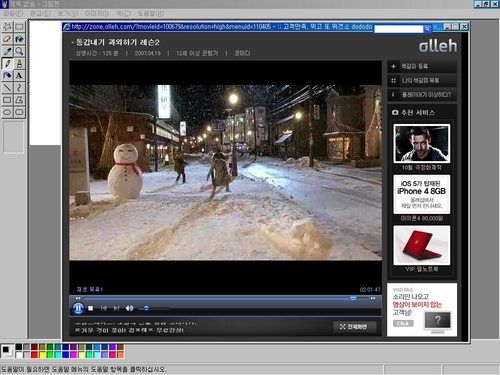Screen dimensions: 500x375
Task: Pick the Airbrush spray tool
Action: coord(7,76)
